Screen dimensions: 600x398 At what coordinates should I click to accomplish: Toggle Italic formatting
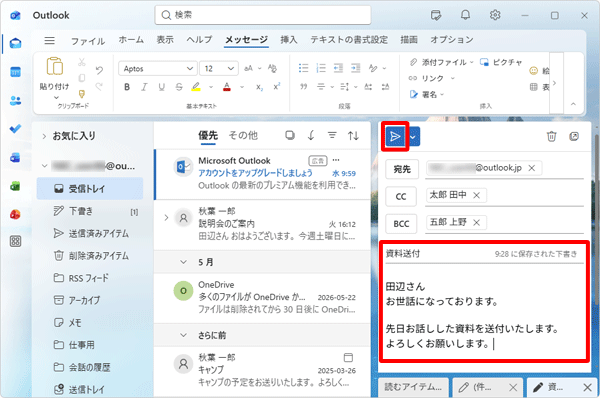tap(144, 87)
